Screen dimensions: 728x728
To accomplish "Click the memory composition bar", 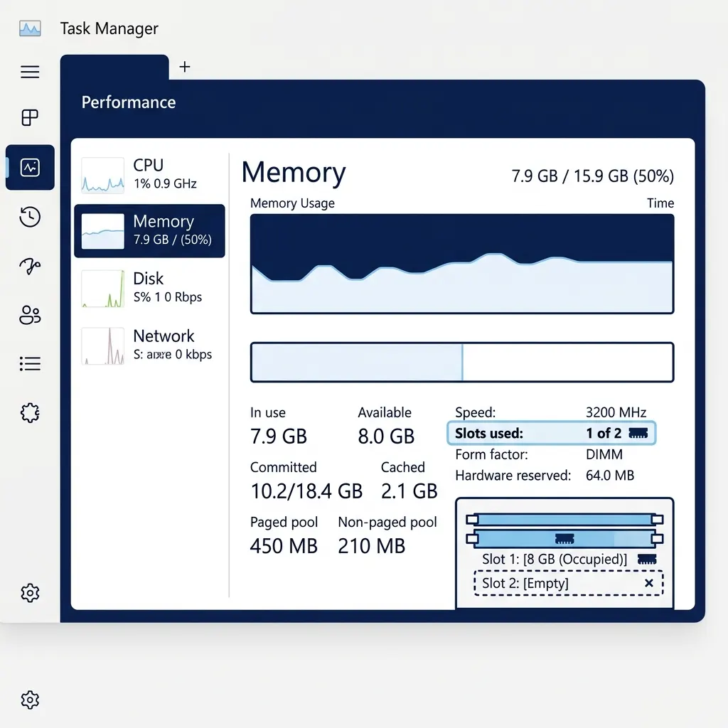I will [x=462, y=362].
